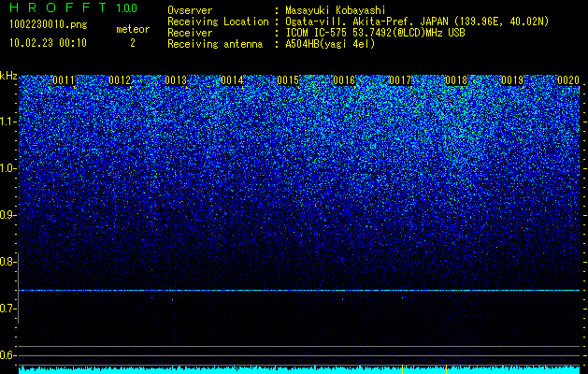The image size is (588, 374).
Task: Click observer name Masayuki Kobayashi
Action: 336,10
